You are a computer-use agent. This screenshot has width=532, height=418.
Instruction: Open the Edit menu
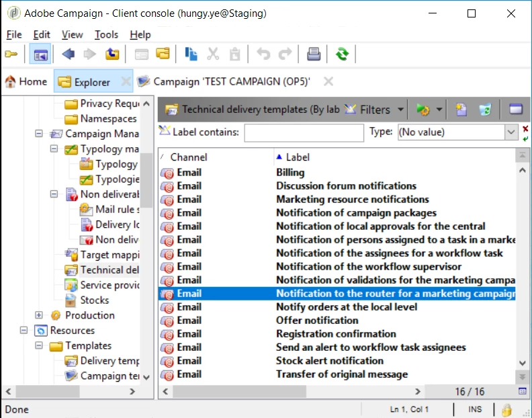tap(42, 35)
